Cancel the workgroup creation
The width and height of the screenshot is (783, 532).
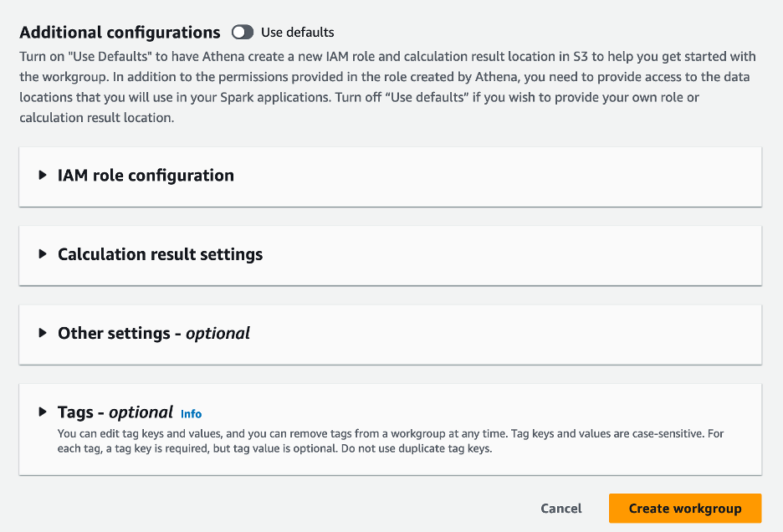click(x=561, y=509)
